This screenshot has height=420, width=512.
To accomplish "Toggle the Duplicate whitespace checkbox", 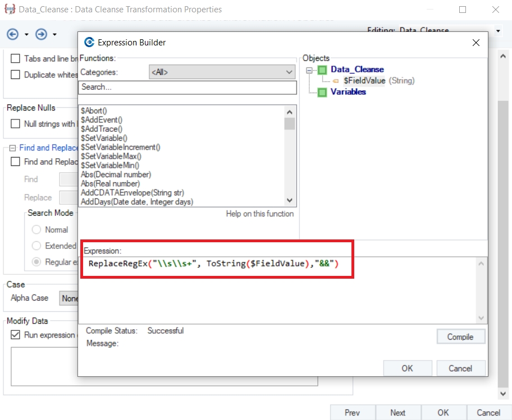I will click(15, 75).
